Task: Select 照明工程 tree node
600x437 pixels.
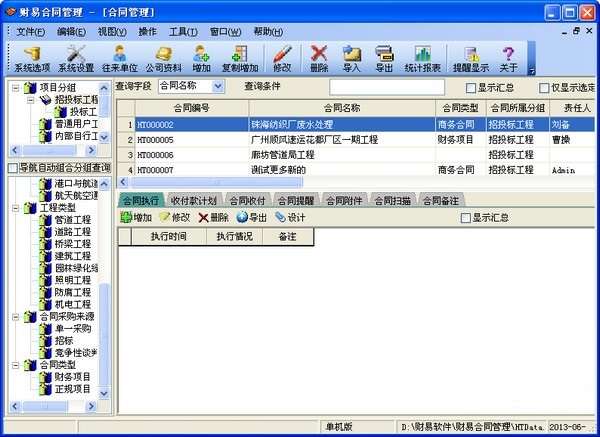Action: pyautogui.click(x=73, y=280)
